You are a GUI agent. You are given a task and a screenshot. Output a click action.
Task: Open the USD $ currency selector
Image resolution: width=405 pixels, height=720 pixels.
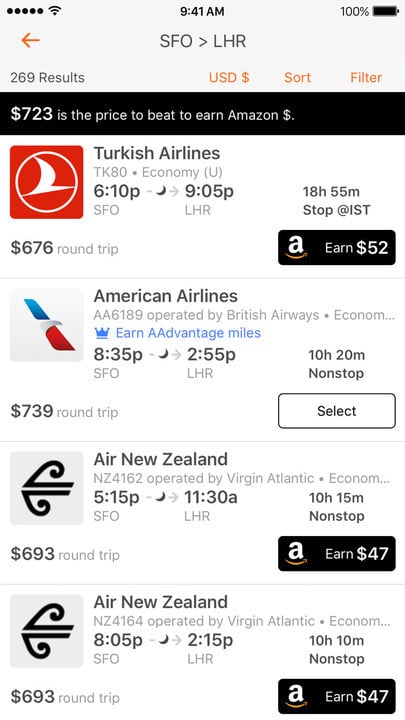(x=229, y=78)
